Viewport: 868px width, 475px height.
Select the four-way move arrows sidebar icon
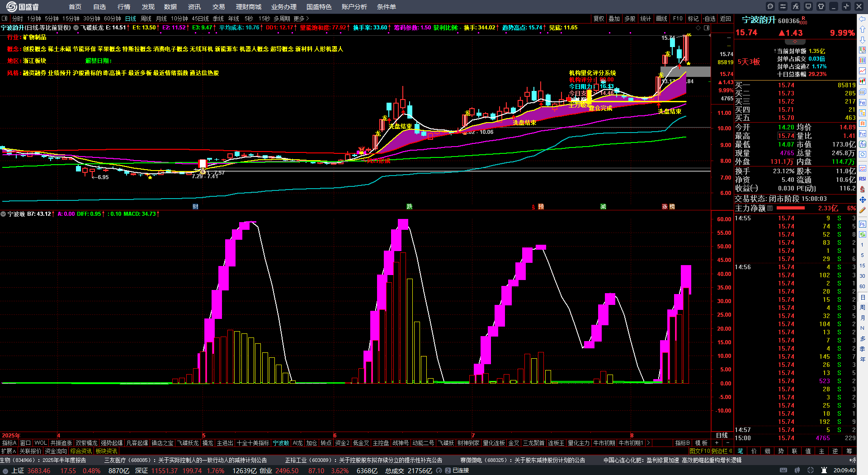[x=863, y=199]
